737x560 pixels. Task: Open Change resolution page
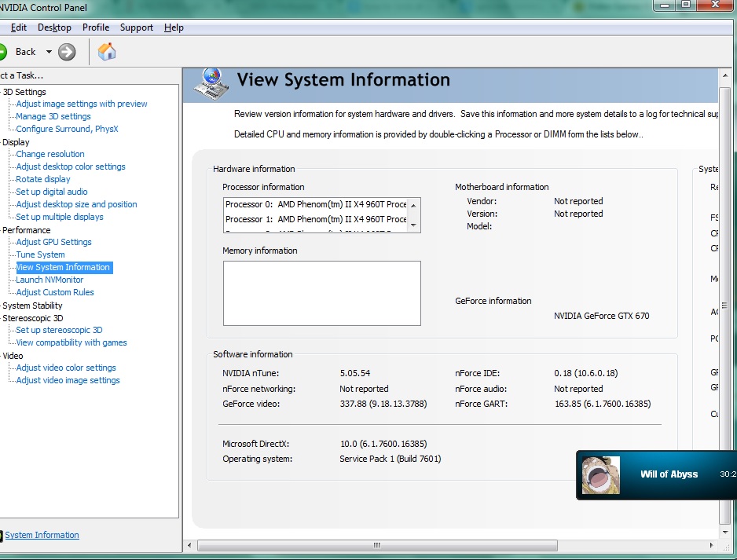(x=50, y=154)
